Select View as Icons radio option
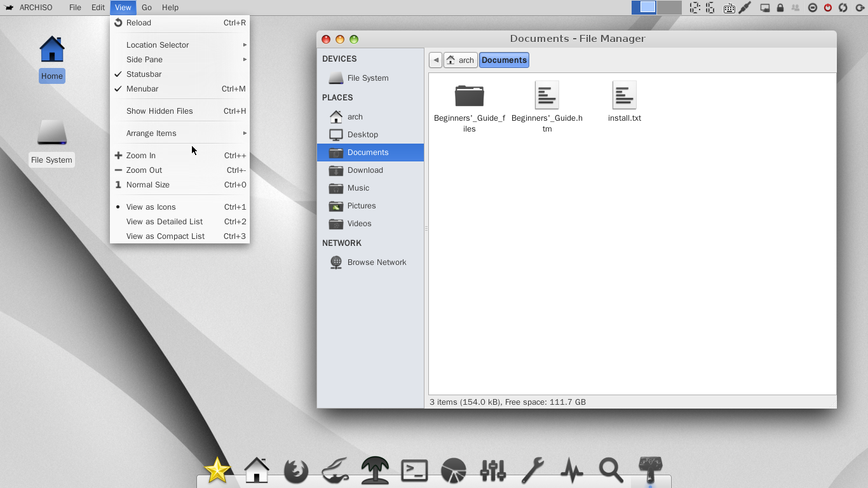 pyautogui.click(x=180, y=207)
